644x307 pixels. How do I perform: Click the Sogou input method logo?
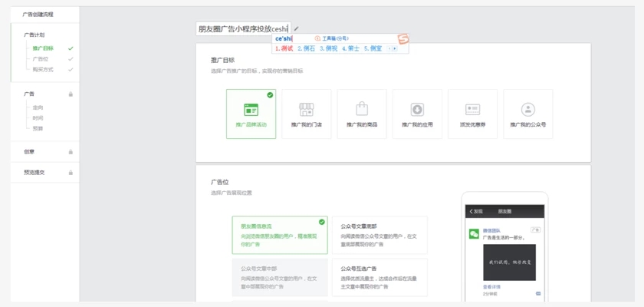[402, 39]
